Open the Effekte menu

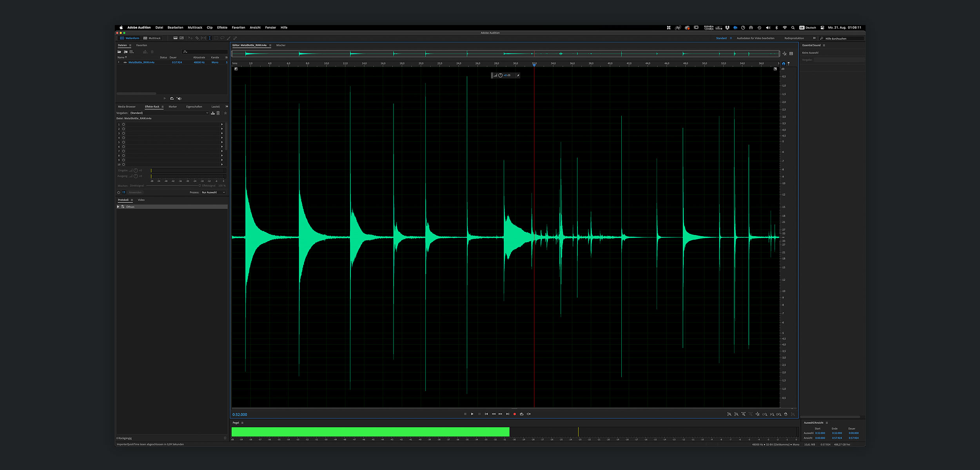222,27
